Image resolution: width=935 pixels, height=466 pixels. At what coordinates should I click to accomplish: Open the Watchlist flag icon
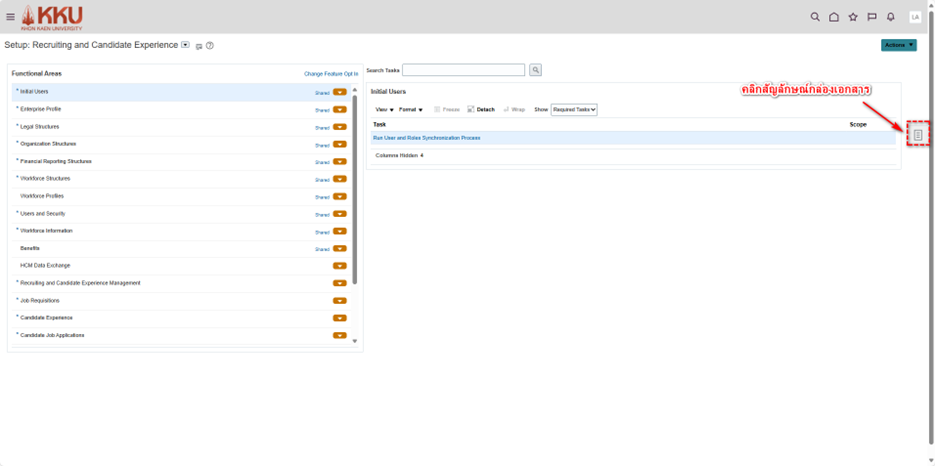click(872, 17)
